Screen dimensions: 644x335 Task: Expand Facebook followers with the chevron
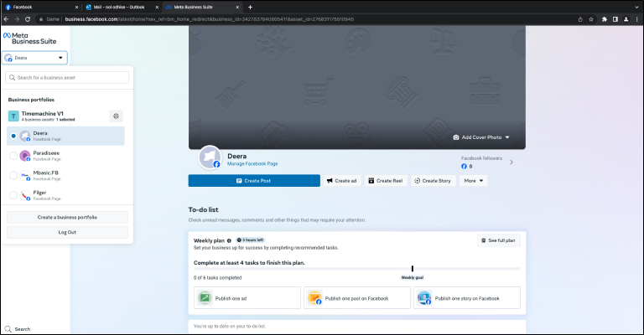coord(512,162)
